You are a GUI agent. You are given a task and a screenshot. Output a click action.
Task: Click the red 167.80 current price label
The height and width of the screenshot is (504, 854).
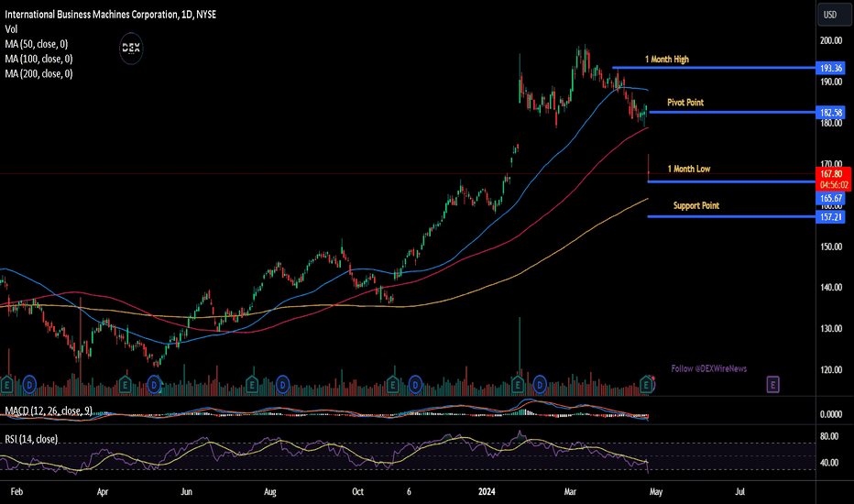832,174
